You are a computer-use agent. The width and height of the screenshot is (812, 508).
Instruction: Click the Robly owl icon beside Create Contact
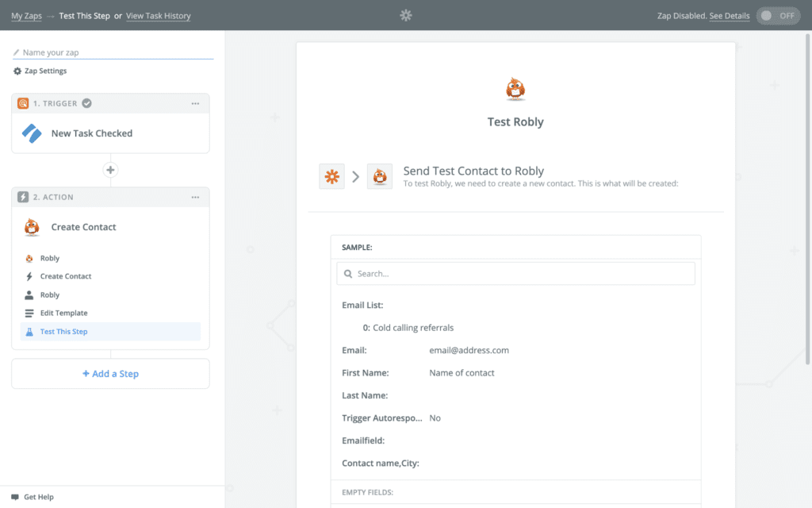coord(32,227)
